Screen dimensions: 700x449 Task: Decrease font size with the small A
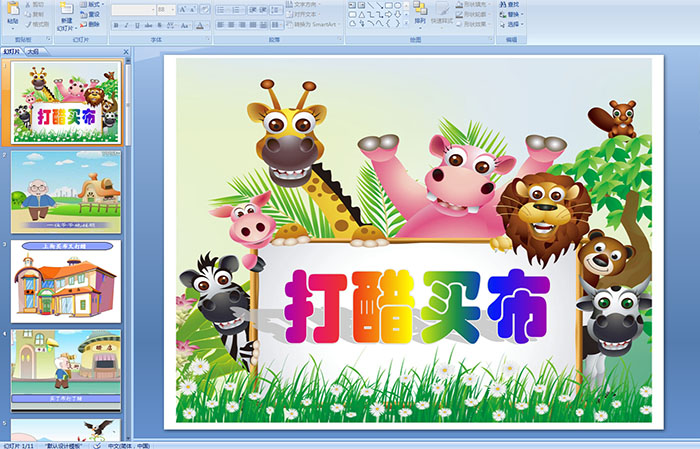pos(192,9)
